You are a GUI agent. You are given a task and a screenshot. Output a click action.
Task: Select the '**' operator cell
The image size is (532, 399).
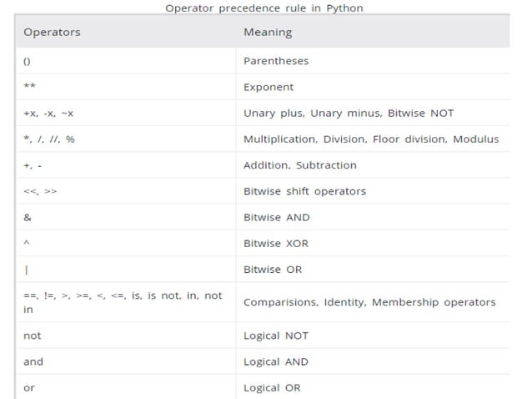(x=29, y=87)
